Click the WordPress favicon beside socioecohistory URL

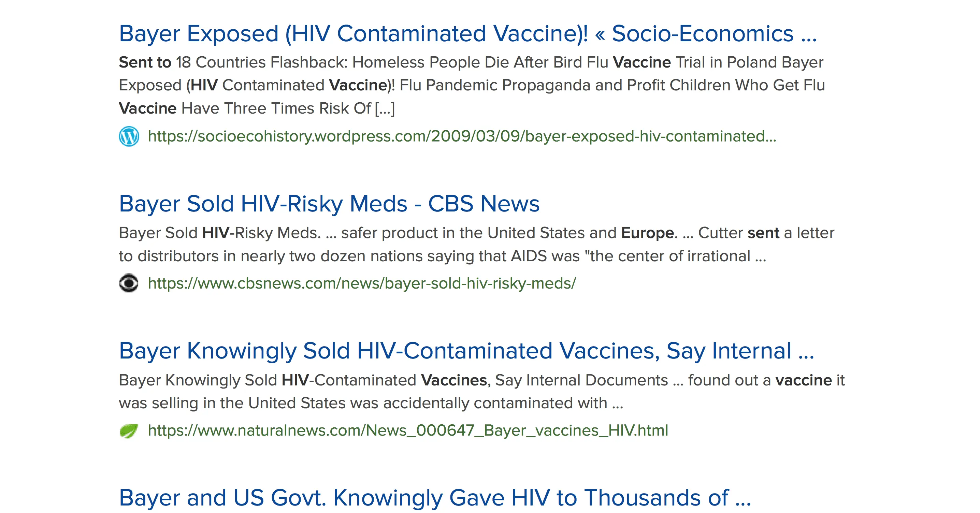[129, 136]
